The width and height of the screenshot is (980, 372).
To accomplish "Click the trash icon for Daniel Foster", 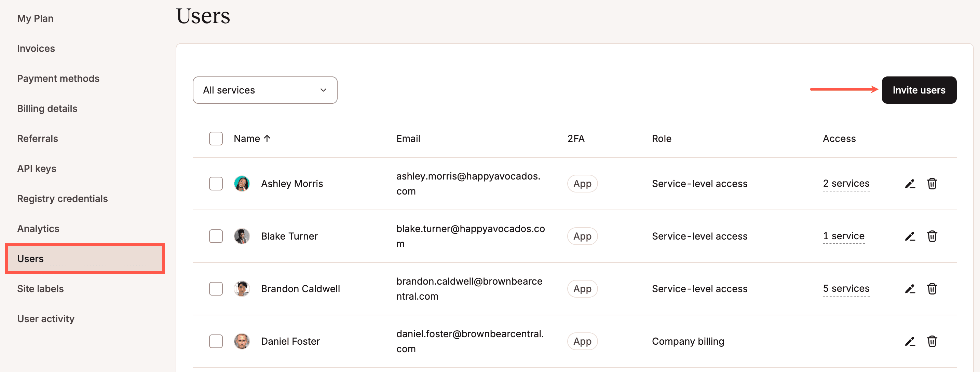I will point(932,341).
